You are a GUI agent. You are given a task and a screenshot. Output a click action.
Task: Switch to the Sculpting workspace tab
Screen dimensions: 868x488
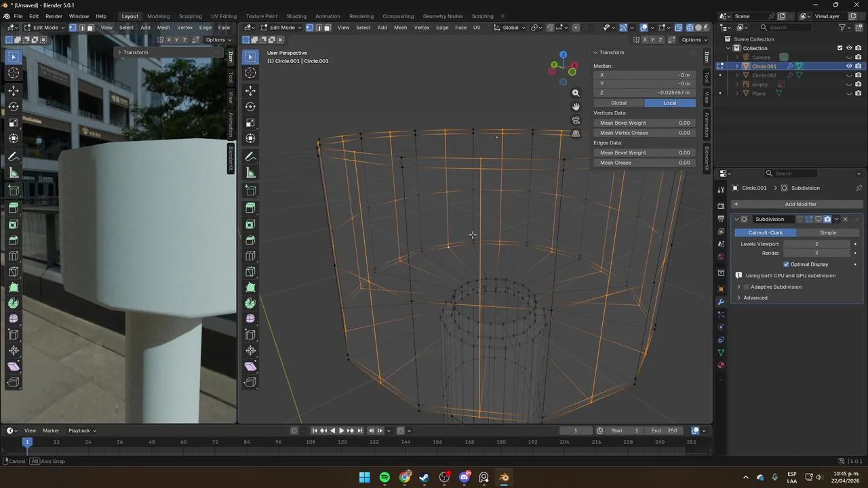tap(190, 16)
